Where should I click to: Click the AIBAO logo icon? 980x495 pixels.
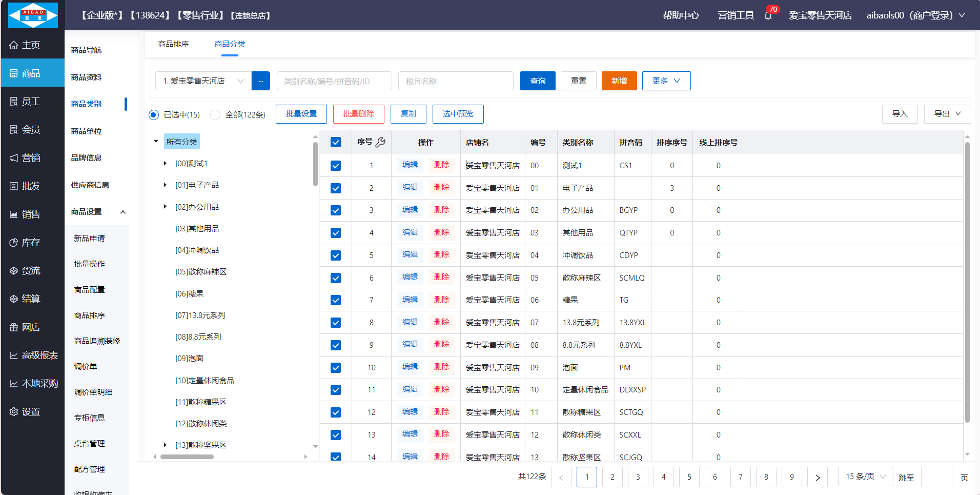coord(33,15)
